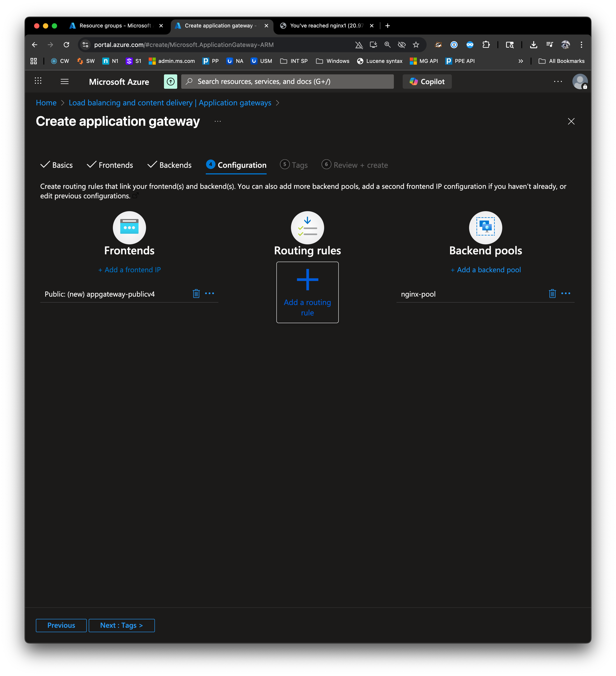Viewport: 616px width, 676px height.
Task: Open the Azure services grid icon
Action: [x=38, y=81]
